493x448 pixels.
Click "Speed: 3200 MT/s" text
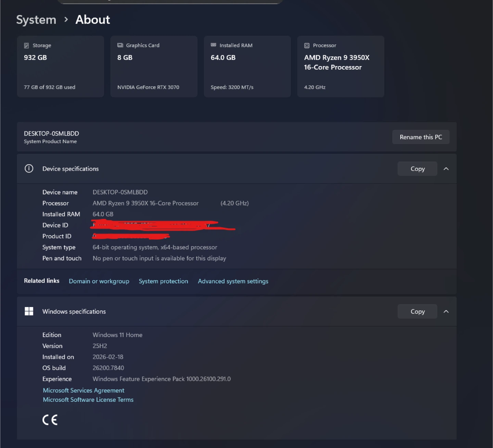[x=232, y=87]
